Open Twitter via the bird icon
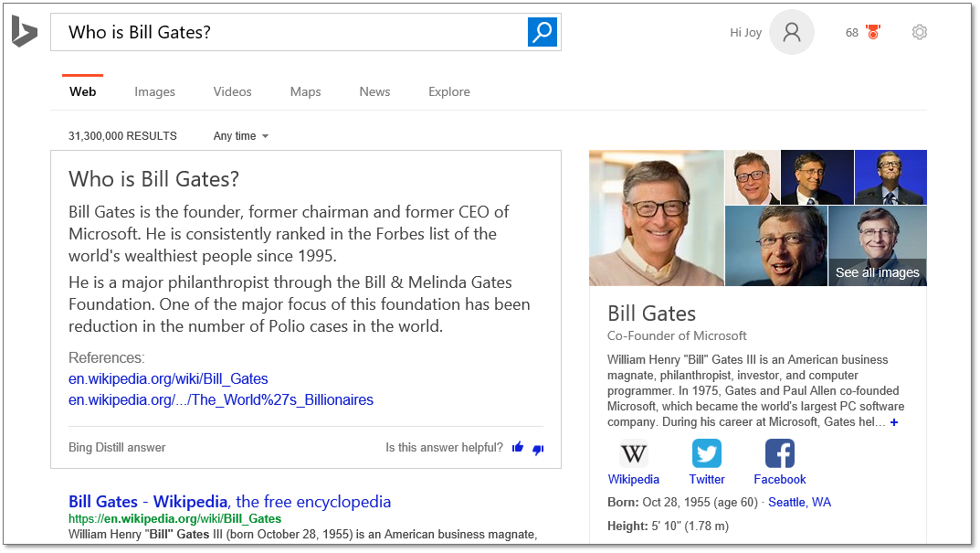 click(x=706, y=452)
